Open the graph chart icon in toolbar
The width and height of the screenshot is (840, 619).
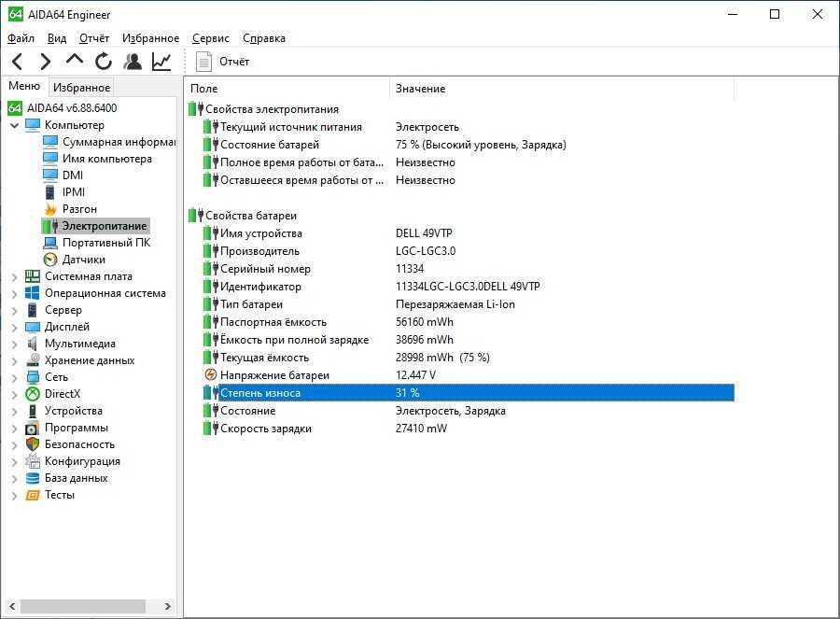point(161,62)
